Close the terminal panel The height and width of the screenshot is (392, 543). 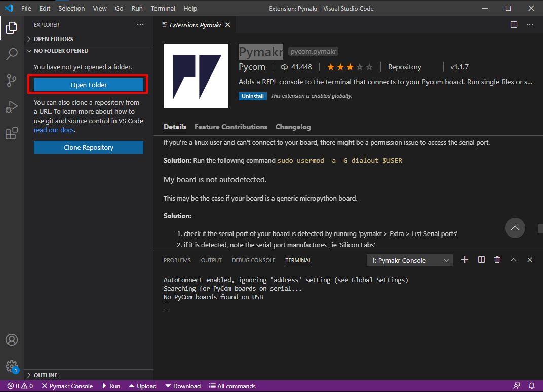point(529,260)
